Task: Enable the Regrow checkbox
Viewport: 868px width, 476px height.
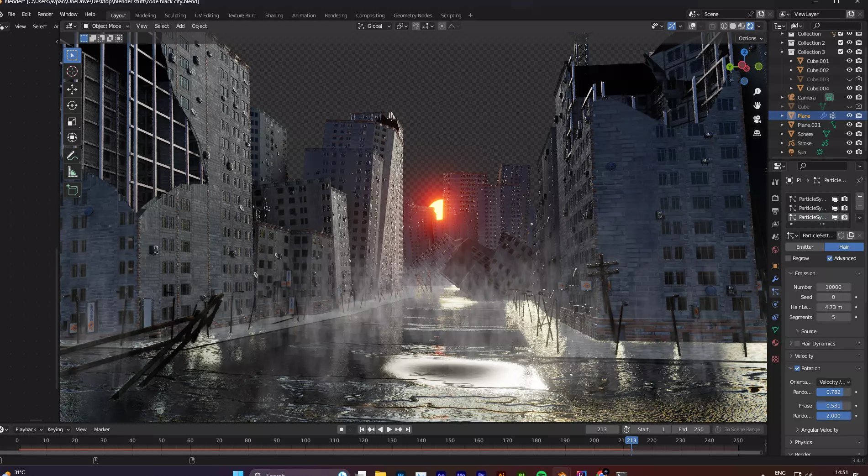Action: coord(788,258)
